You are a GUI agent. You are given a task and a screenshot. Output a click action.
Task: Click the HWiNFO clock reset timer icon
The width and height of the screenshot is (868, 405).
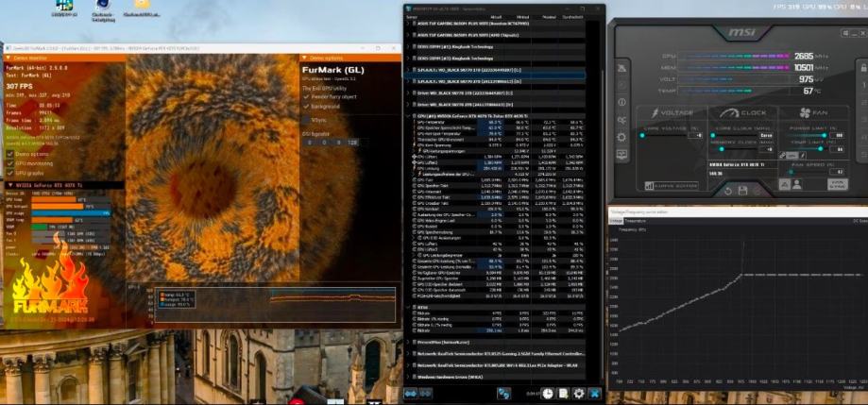tap(548, 394)
